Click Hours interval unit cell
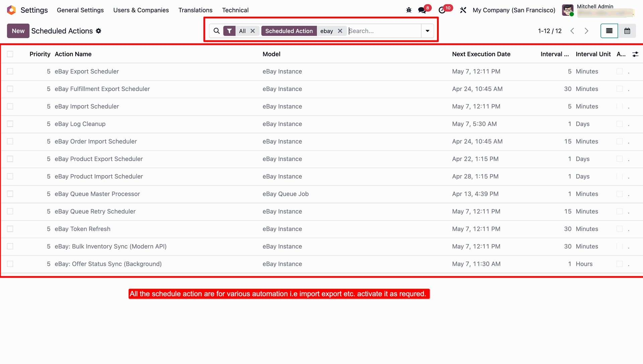The height and width of the screenshot is (364, 643). pyautogui.click(x=584, y=264)
